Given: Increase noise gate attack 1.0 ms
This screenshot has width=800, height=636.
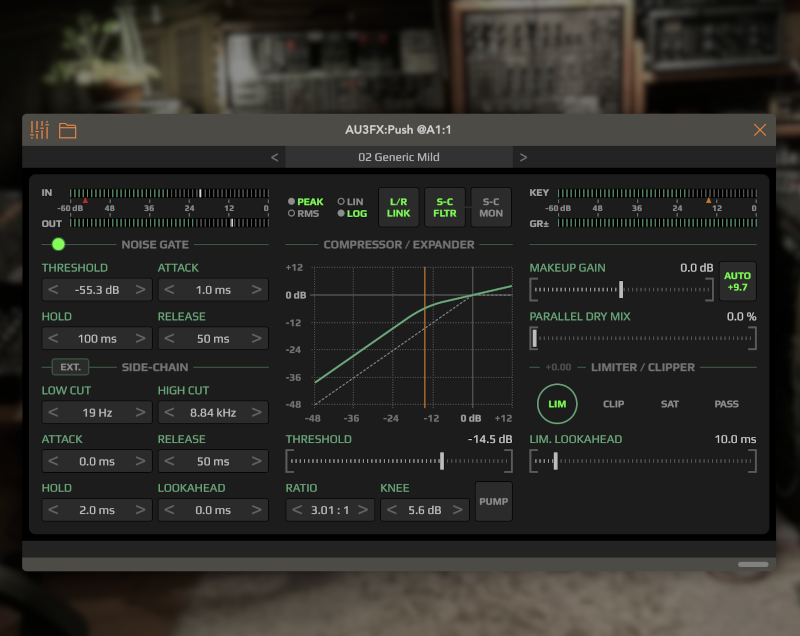Looking at the screenshot, I should click(x=257, y=290).
